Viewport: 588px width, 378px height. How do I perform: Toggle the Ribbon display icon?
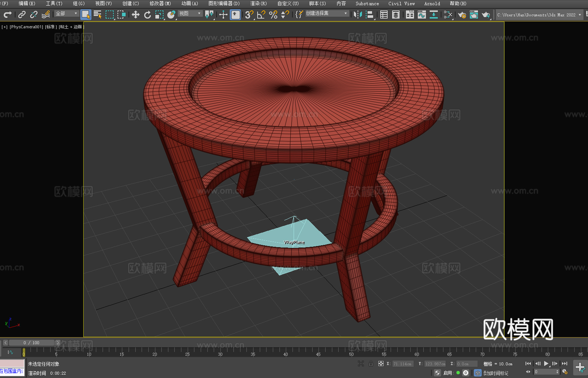point(410,14)
